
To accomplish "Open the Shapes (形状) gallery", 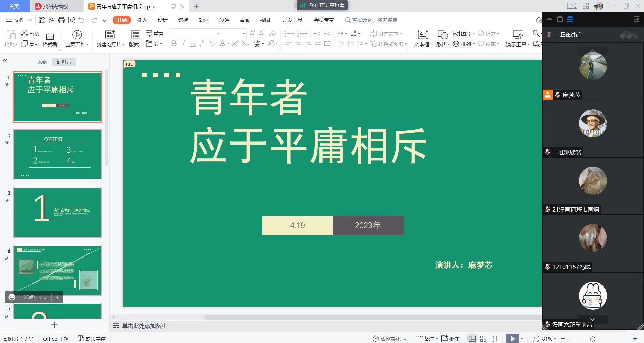I will point(442,38).
